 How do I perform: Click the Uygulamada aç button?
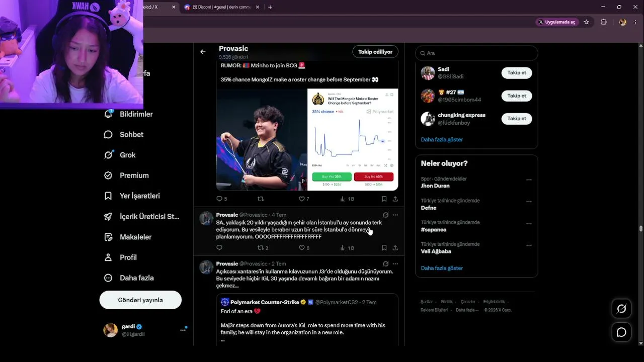pyautogui.click(x=556, y=22)
